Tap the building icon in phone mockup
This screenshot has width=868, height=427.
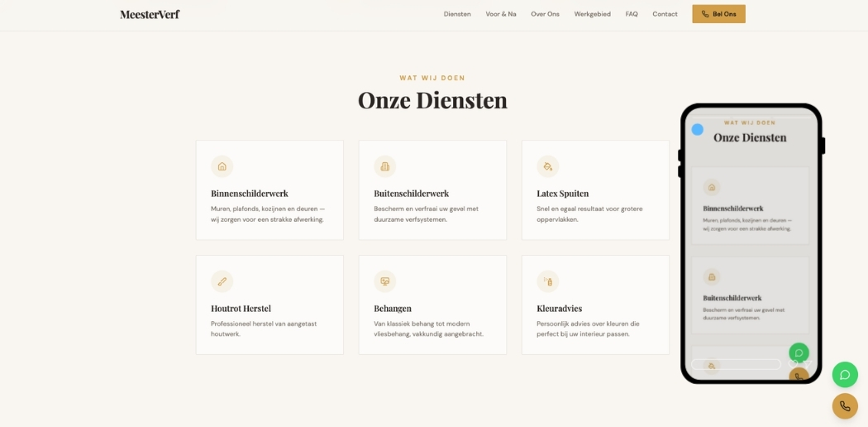tap(712, 277)
